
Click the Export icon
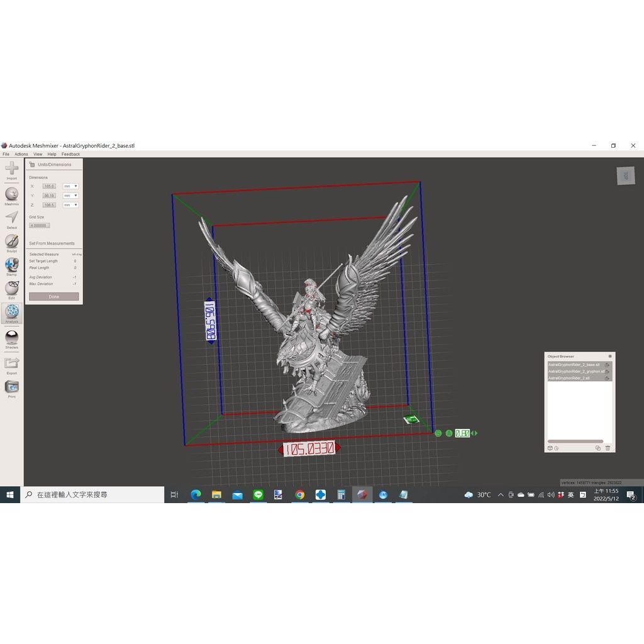point(11,364)
